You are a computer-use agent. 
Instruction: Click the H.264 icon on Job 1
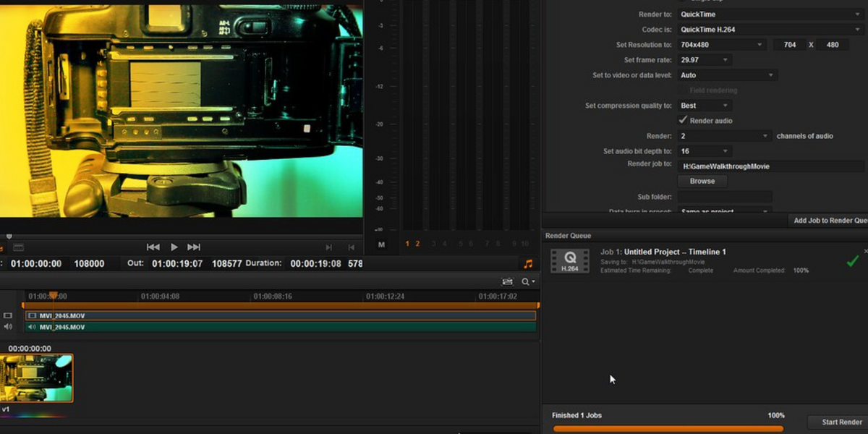570,260
